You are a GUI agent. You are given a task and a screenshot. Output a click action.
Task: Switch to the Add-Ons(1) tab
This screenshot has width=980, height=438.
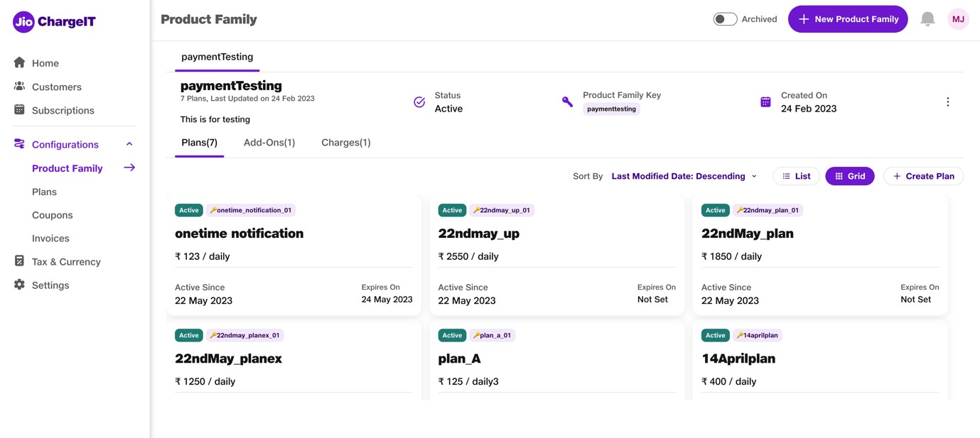tap(269, 143)
